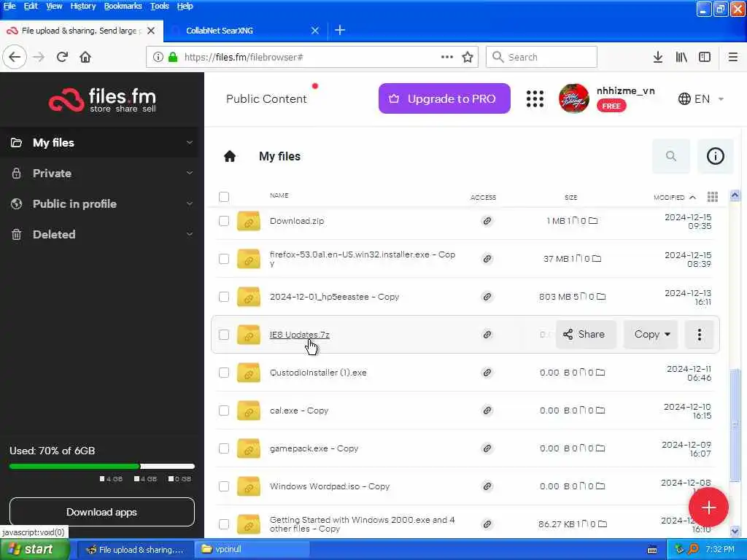The height and width of the screenshot is (560, 747).
Task: Switch to the CollabNet SearXNG tab
Action: tap(245, 31)
